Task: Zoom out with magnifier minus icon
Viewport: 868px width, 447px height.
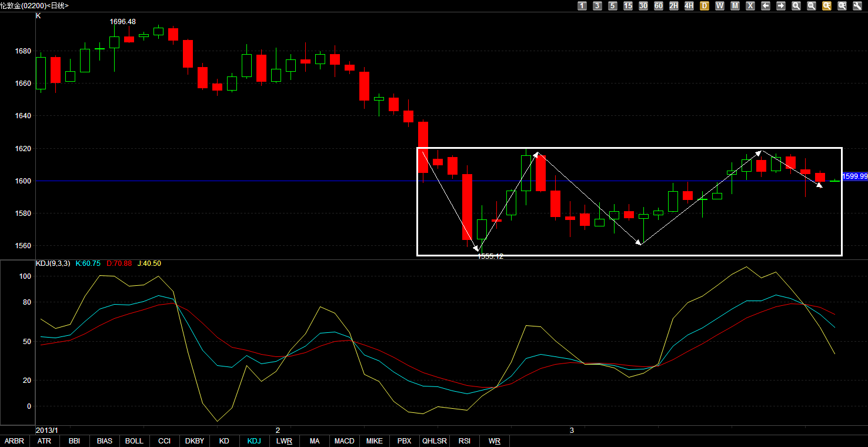Action: (x=812, y=5)
